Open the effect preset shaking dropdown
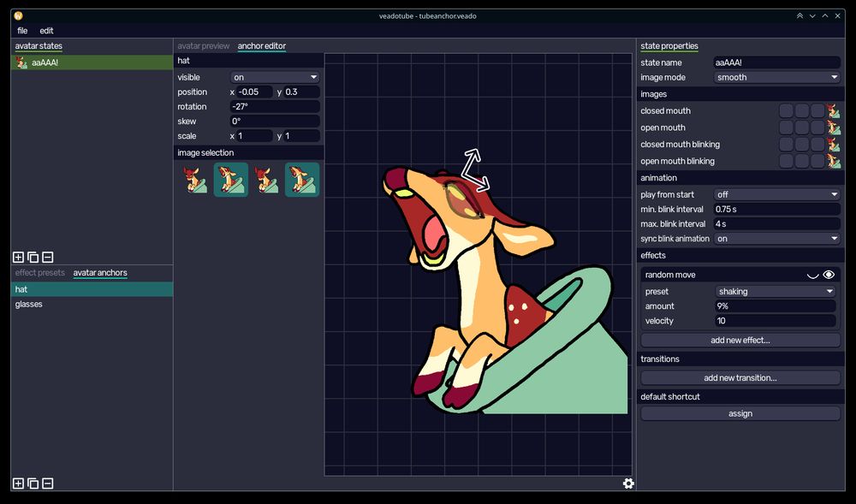The image size is (856, 504). [775, 291]
